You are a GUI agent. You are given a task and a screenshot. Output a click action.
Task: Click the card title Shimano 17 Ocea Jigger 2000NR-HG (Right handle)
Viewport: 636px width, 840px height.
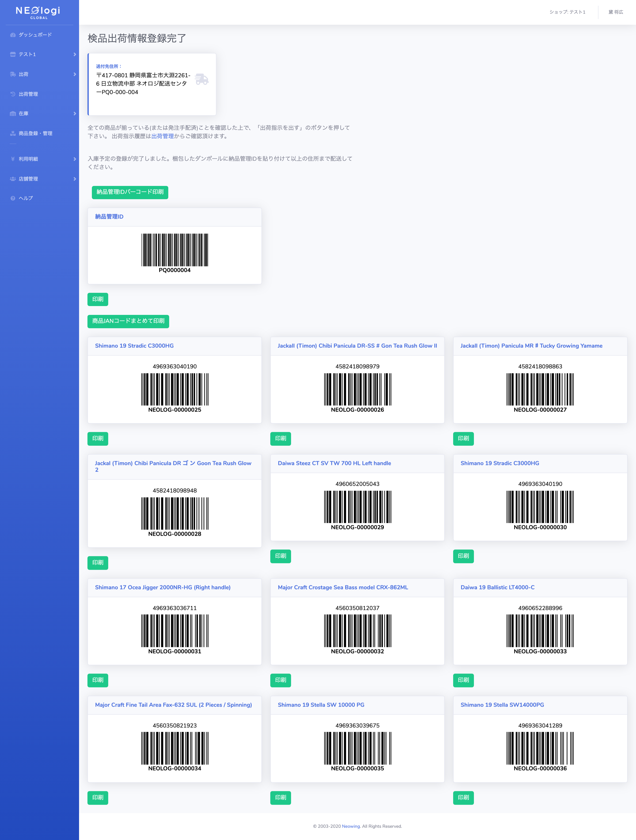[x=163, y=587]
